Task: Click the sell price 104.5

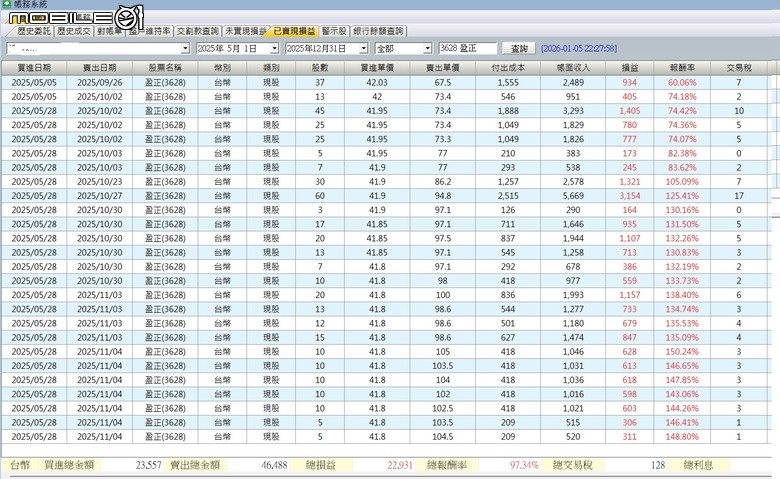Action: tap(443, 437)
